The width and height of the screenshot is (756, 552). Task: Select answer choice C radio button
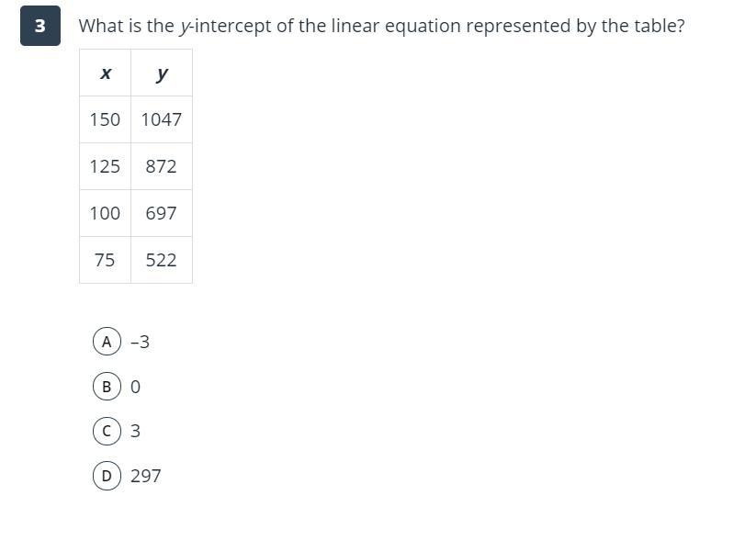(x=107, y=431)
